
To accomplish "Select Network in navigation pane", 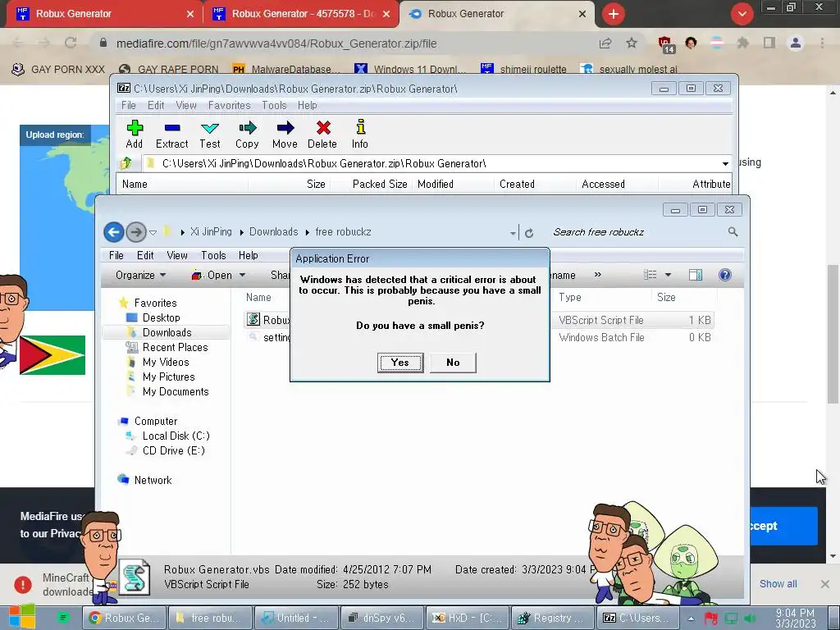I will point(153,480).
